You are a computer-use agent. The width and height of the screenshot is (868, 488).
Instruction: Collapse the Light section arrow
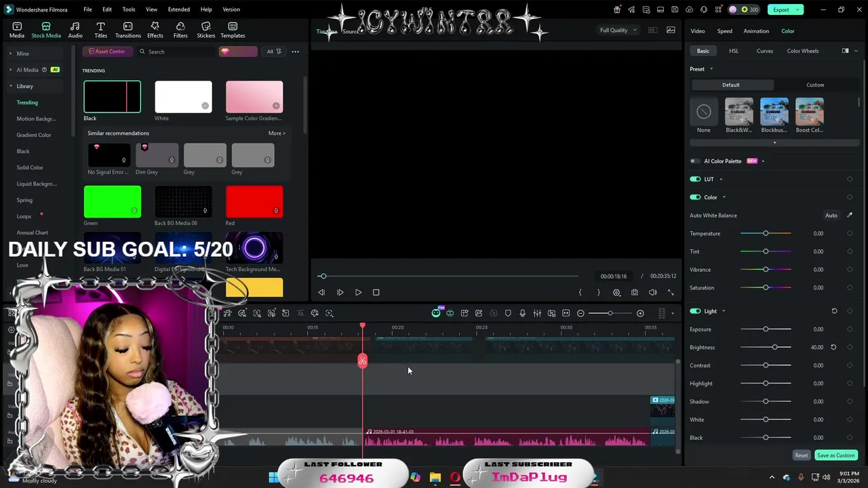(x=724, y=311)
